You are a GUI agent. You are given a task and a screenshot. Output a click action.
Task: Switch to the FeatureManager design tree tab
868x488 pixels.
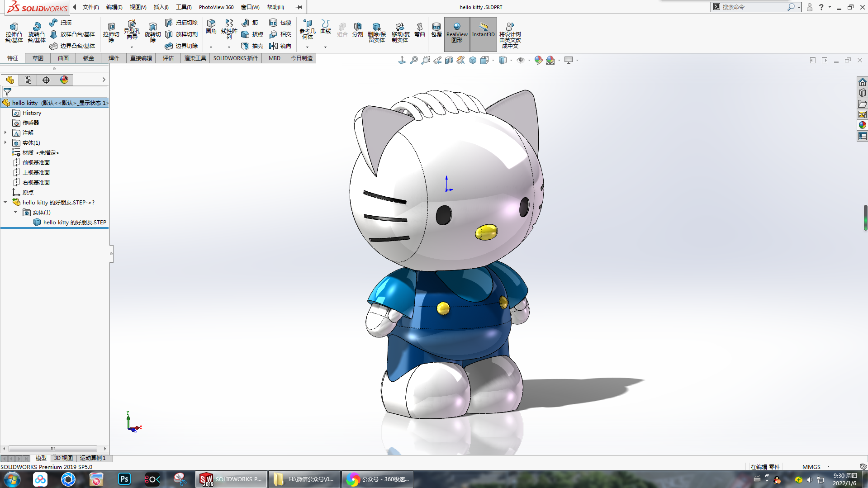pyautogui.click(x=10, y=80)
